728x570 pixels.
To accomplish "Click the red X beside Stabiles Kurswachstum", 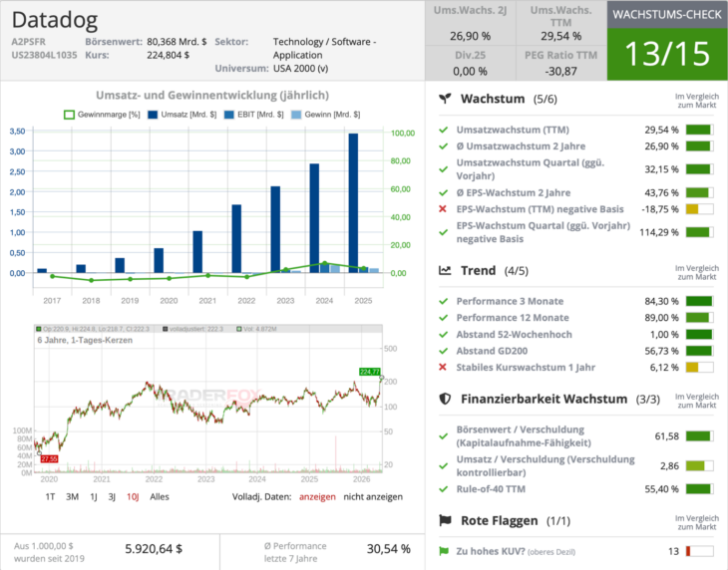I will pos(443,368).
